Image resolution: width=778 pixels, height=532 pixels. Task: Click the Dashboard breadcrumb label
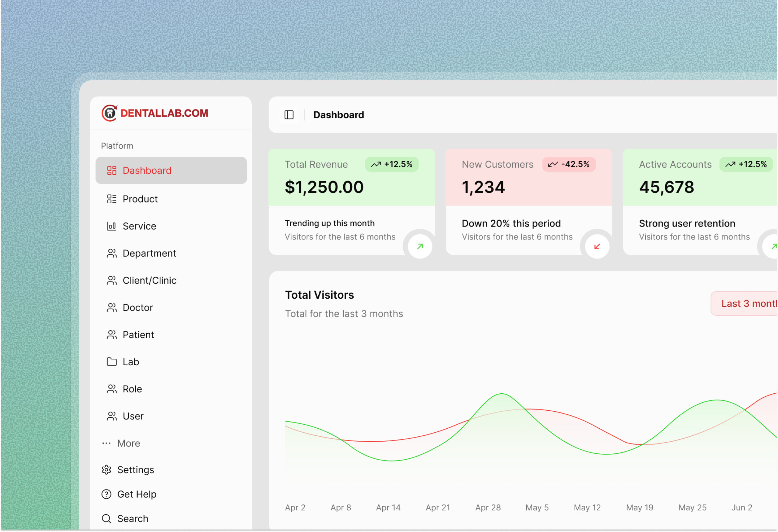click(338, 115)
